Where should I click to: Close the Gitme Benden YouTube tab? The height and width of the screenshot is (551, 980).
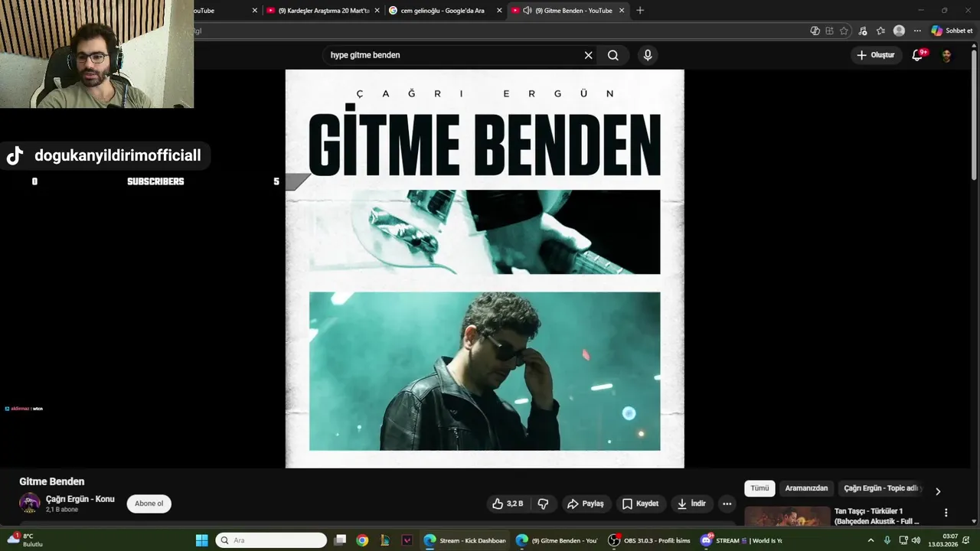622,11
